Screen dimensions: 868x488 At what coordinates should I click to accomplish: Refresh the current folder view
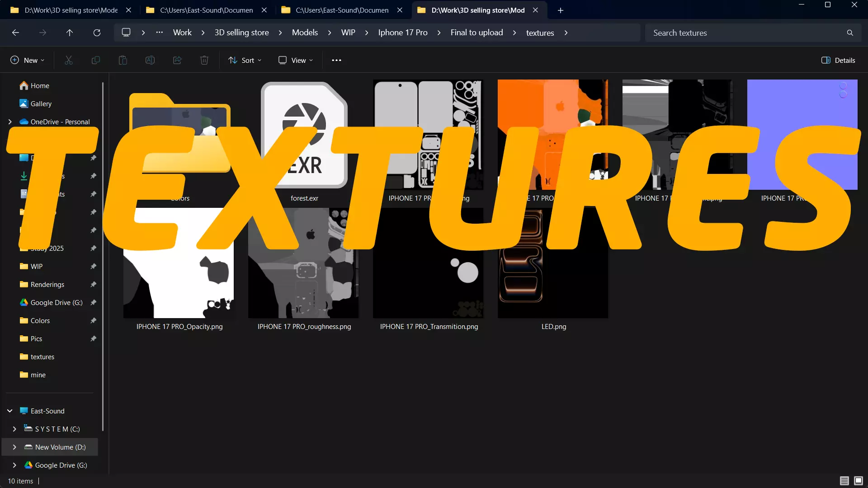click(x=97, y=33)
